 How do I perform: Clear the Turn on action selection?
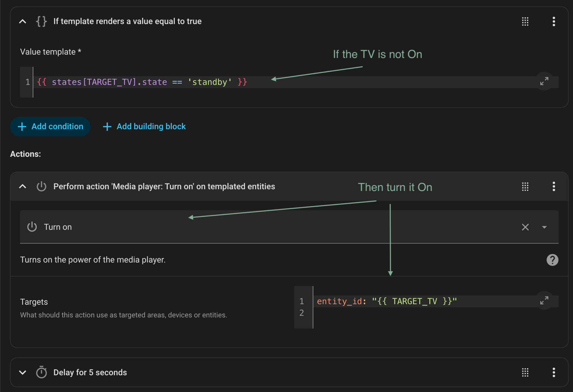[525, 227]
